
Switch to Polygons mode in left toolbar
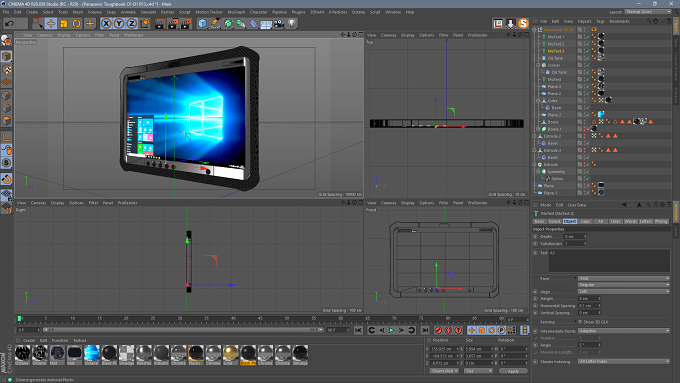[x=6, y=121]
